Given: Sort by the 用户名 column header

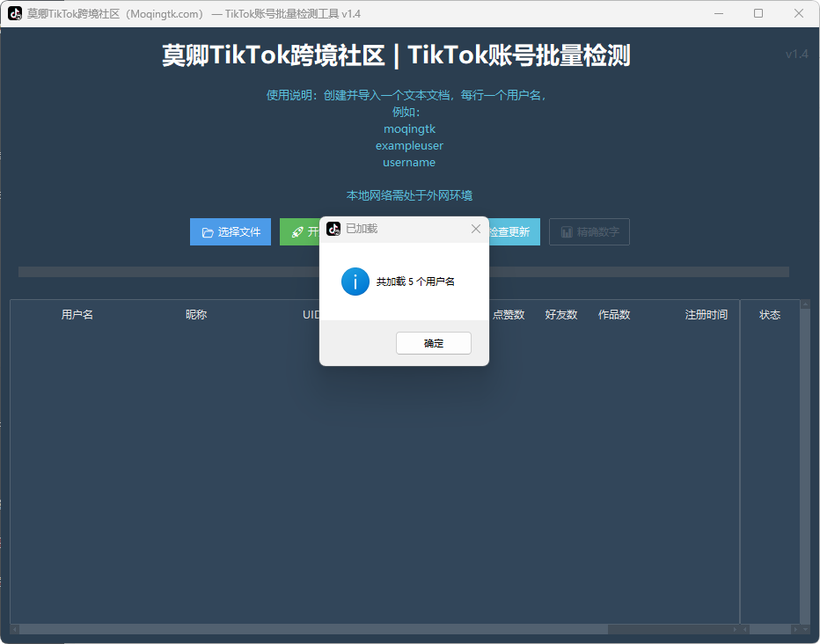Looking at the screenshot, I should pos(77,315).
